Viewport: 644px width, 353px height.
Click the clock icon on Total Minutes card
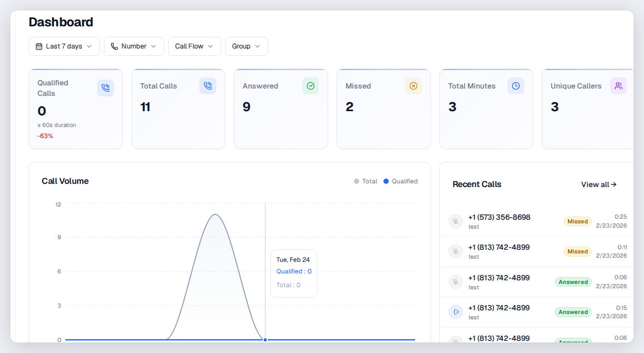[x=515, y=85]
